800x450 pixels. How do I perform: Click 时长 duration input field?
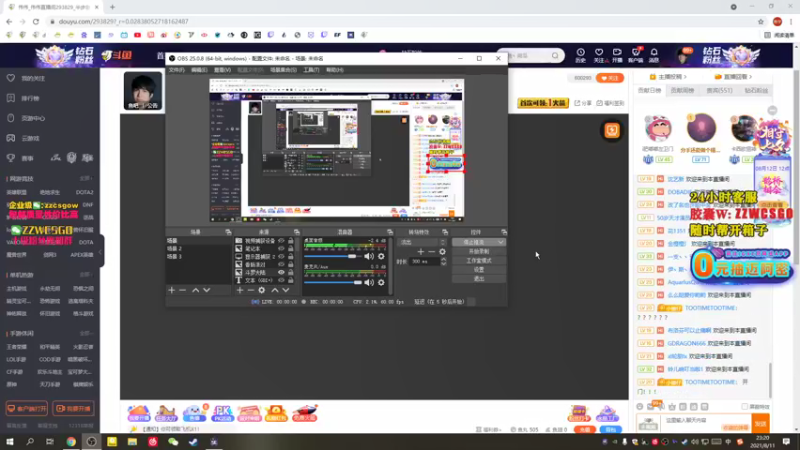tap(424, 261)
